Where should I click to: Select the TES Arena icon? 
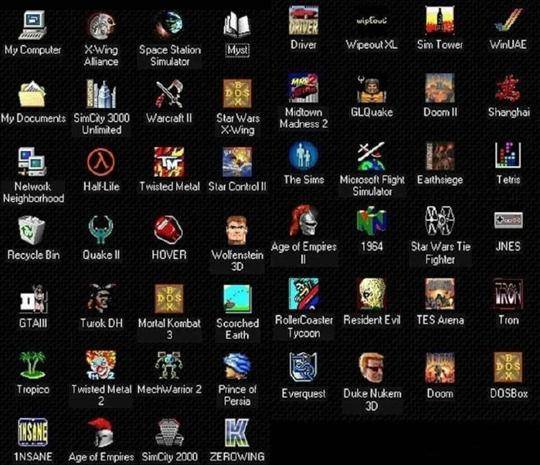pyautogui.click(x=440, y=294)
